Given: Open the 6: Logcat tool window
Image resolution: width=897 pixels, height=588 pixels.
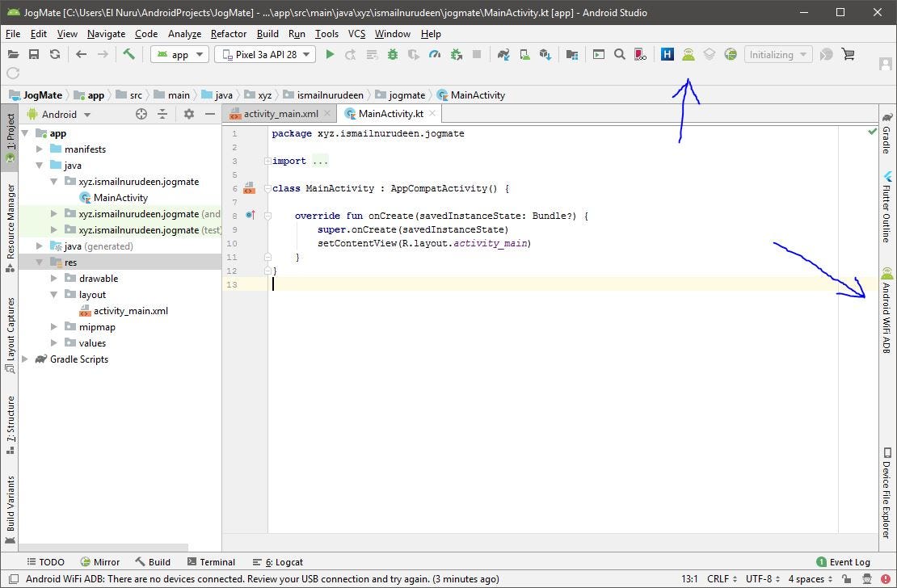Looking at the screenshot, I should click(x=278, y=561).
